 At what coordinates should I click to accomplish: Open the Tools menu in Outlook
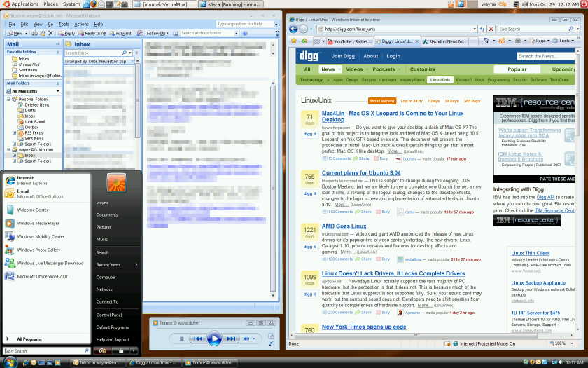coord(64,24)
